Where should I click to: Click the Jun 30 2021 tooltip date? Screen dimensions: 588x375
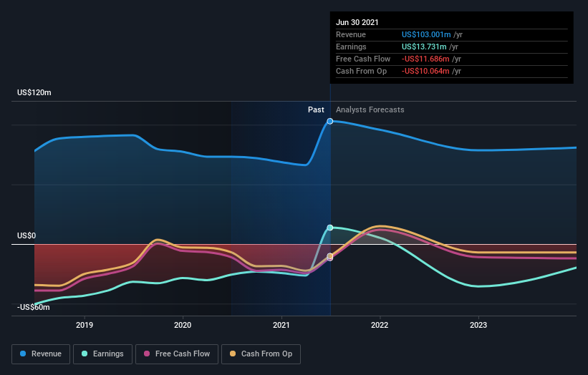click(357, 22)
